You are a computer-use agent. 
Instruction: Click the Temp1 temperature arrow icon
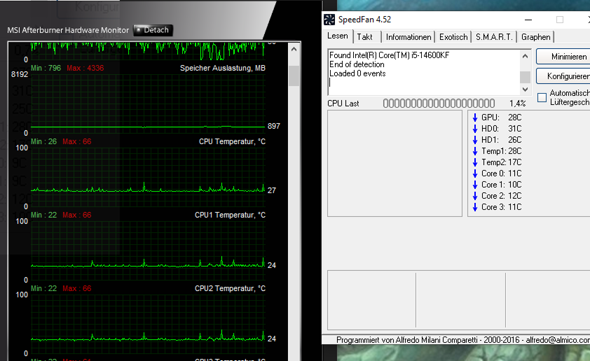(475, 151)
